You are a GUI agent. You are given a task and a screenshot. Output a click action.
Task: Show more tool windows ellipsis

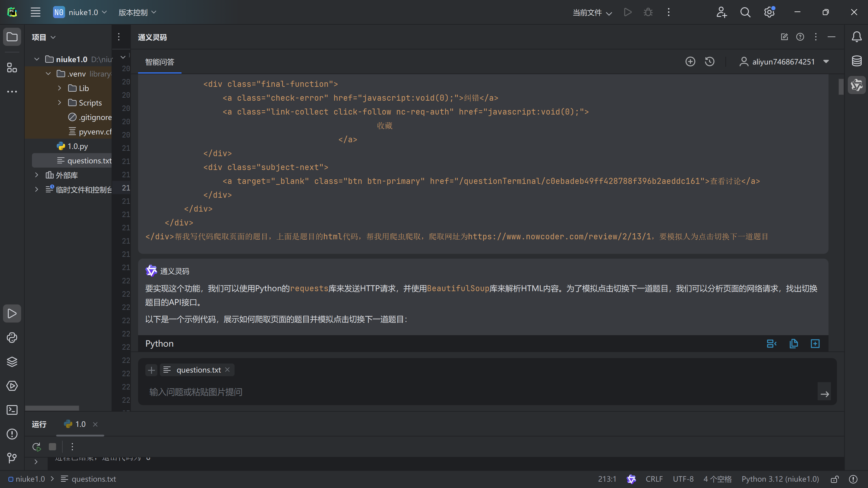point(12,92)
